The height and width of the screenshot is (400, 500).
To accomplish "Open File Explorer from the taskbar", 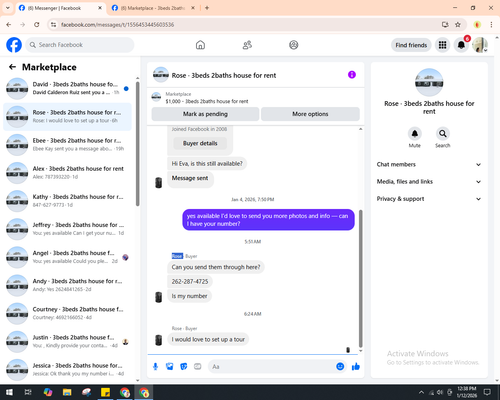I will tap(67, 392).
